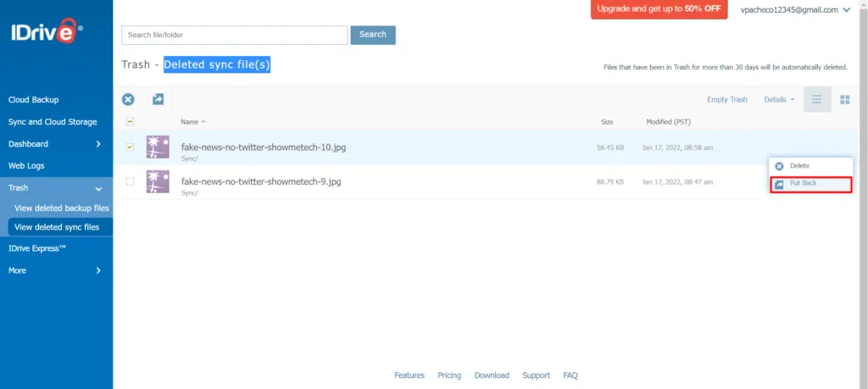Toggle the select-all checkbox in header
Image resolution: width=868 pixels, height=389 pixels.
tap(130, 122)
